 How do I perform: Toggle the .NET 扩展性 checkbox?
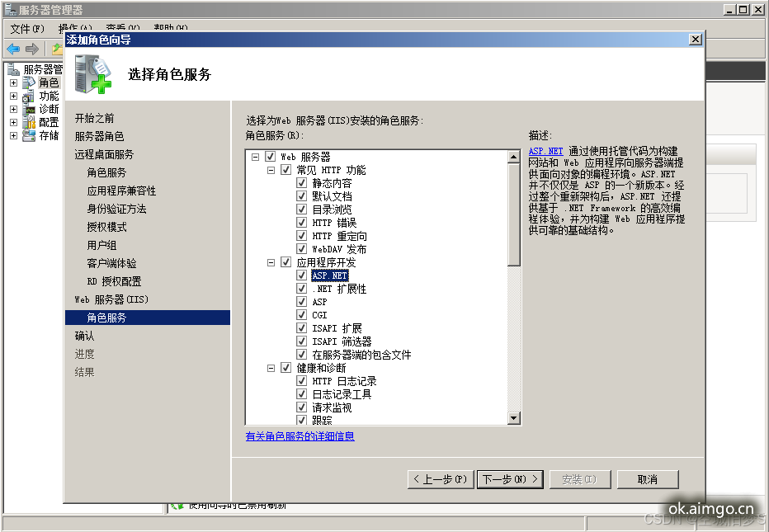[x=302, y=289]
